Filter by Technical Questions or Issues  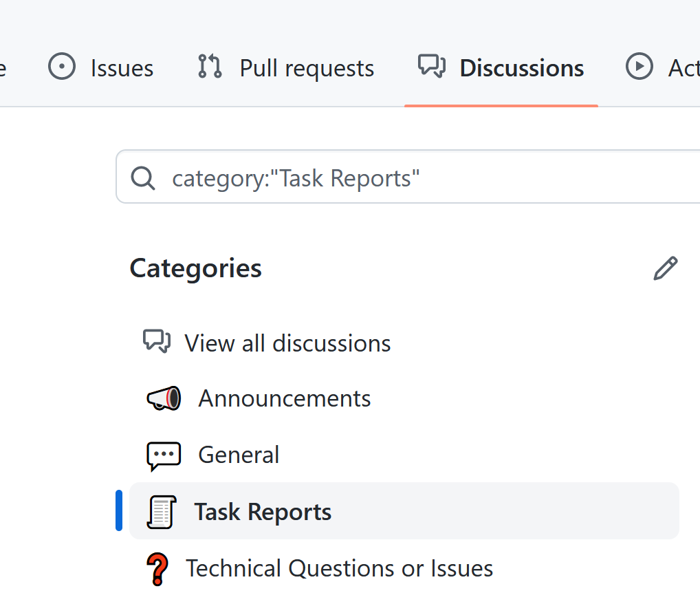(404, 568)
